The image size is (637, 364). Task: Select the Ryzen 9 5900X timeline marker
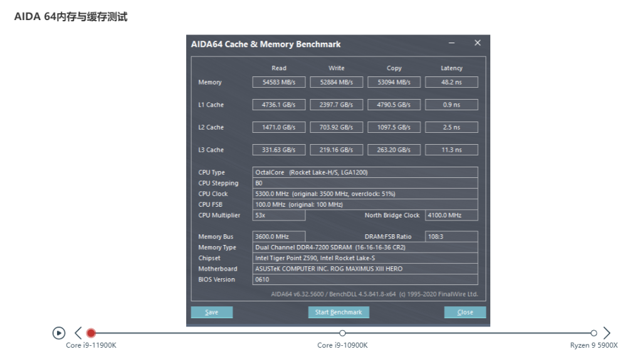click(x=594, y=333)
